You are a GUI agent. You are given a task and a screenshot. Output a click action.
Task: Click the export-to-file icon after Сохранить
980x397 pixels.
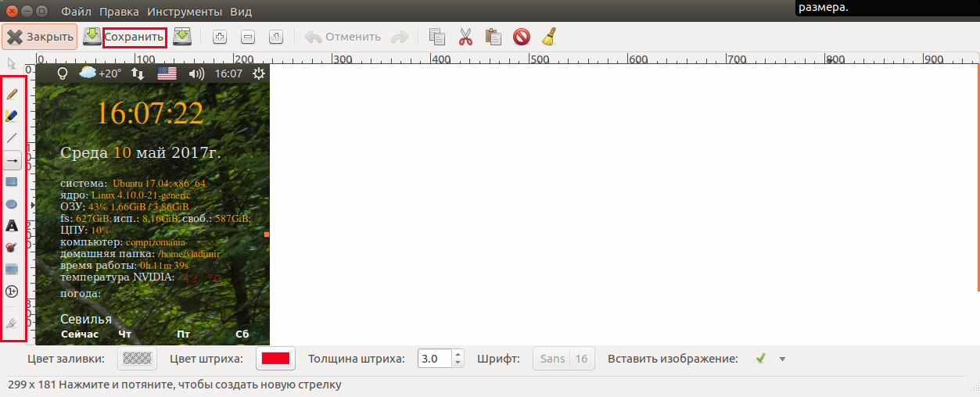[182, 37]
